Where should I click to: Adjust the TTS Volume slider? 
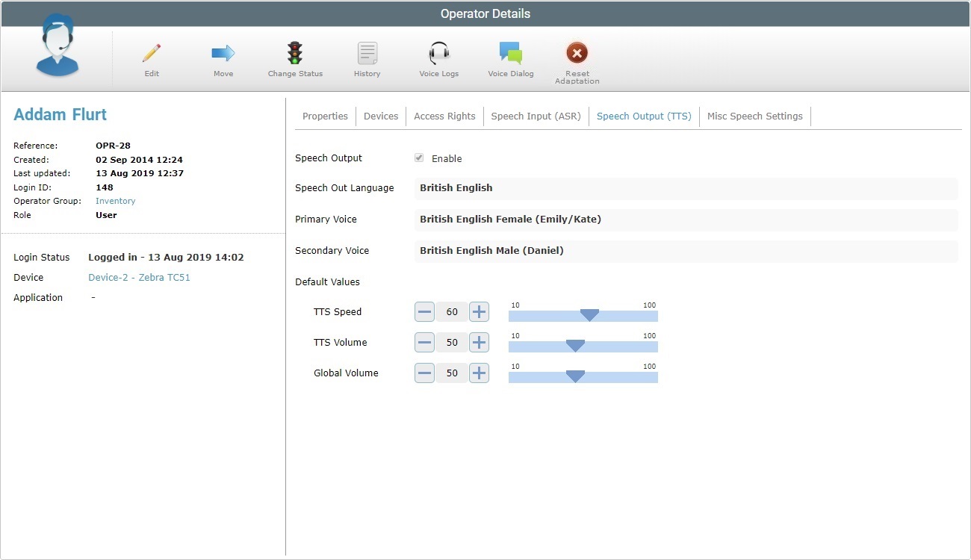click(575, 345)
